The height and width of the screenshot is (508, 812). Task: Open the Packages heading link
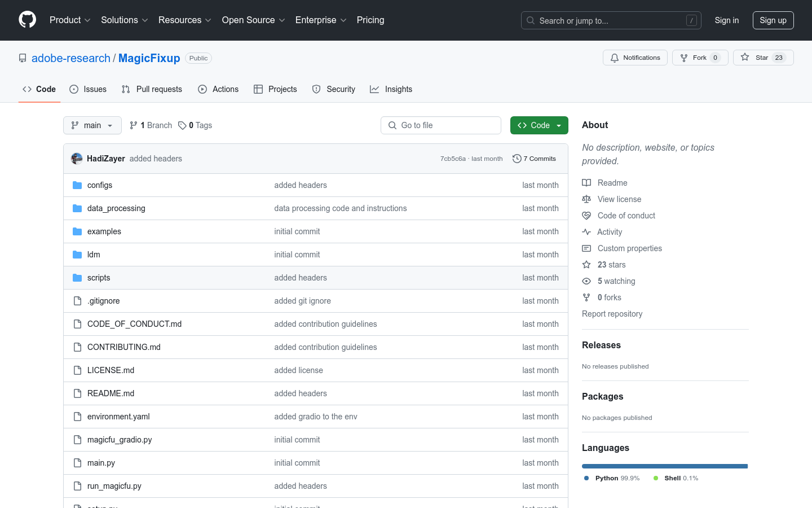602,396
